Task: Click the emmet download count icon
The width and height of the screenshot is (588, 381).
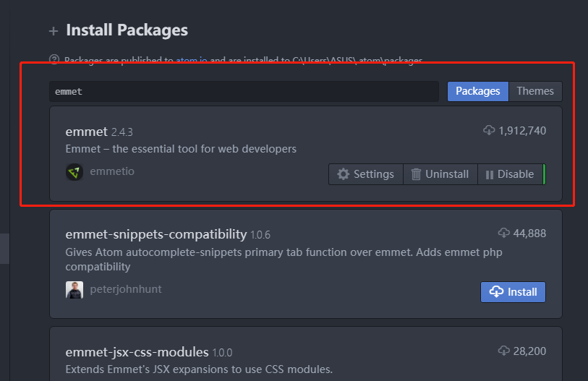Action: [x=489, y=130]
